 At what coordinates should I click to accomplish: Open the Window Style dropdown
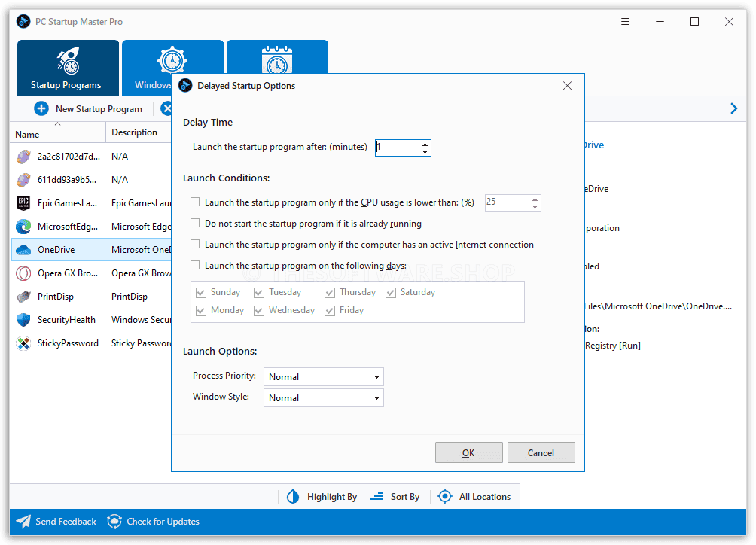tap(324, 398)
